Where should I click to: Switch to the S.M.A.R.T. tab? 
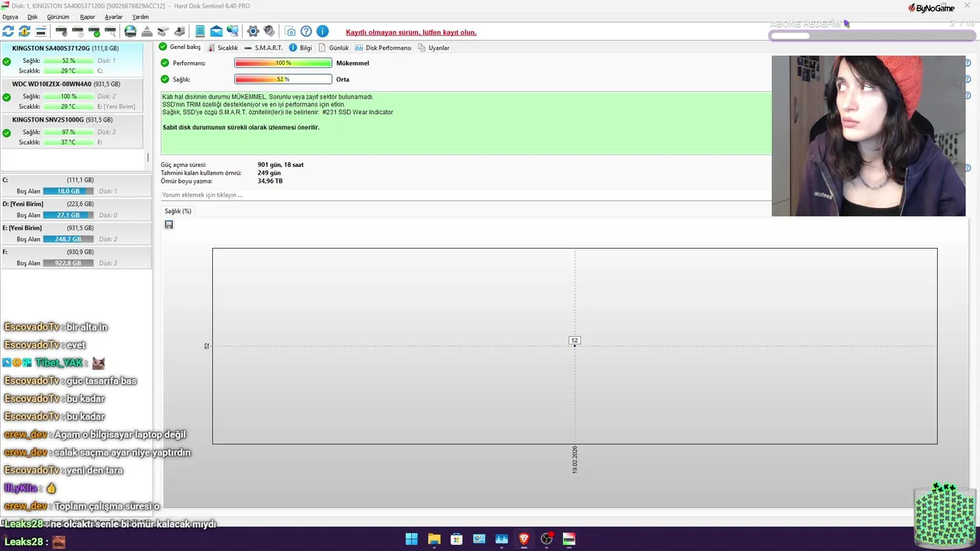[x=263, y=47]
